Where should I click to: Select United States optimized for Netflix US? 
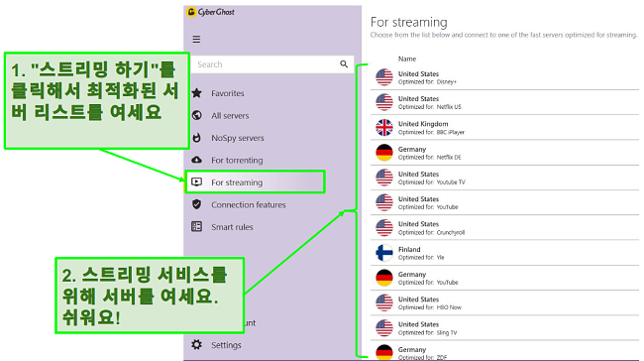pos(504,103)
